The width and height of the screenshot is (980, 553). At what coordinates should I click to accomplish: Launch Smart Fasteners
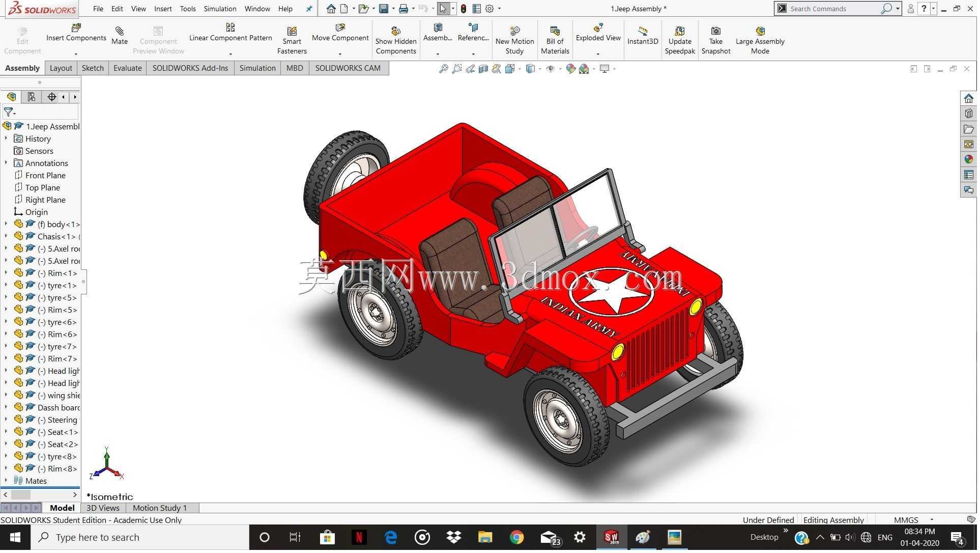coord(292,40)
